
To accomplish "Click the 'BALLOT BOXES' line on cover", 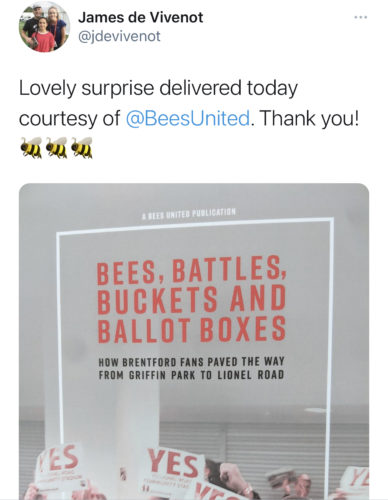I will coord(192,330).
